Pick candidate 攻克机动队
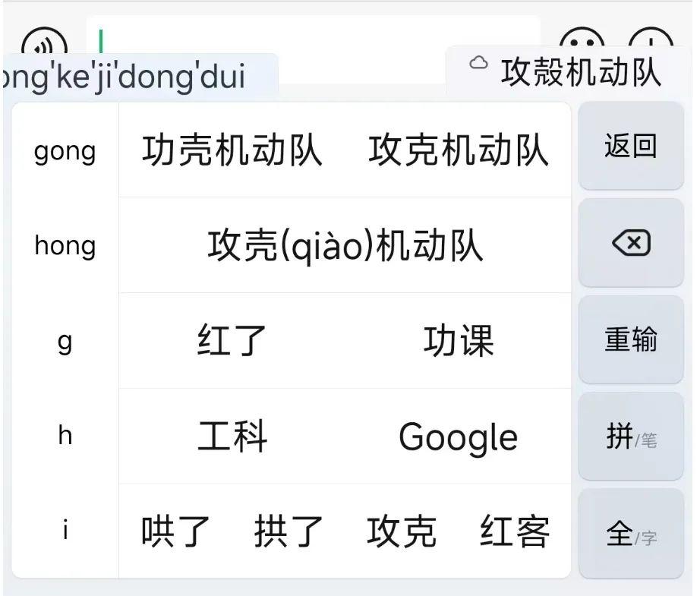 pos(459,150)
